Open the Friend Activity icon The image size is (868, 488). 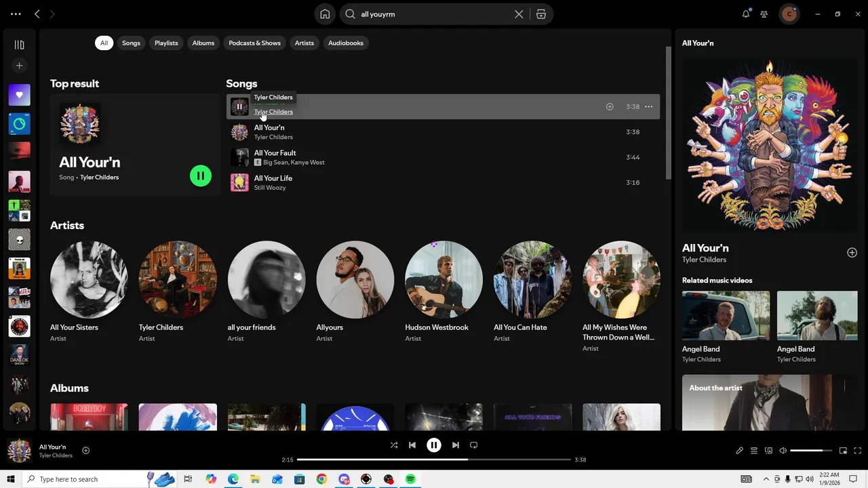(x=764, y=14)
